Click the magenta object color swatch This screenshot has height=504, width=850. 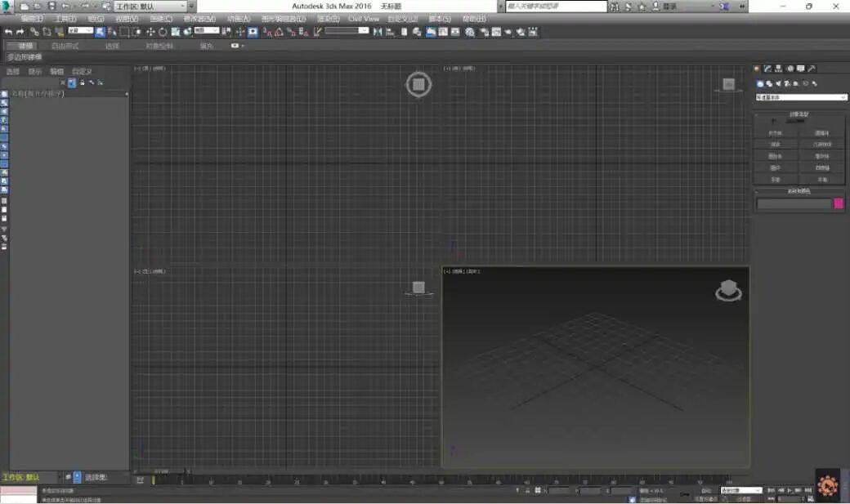[839, 203]
